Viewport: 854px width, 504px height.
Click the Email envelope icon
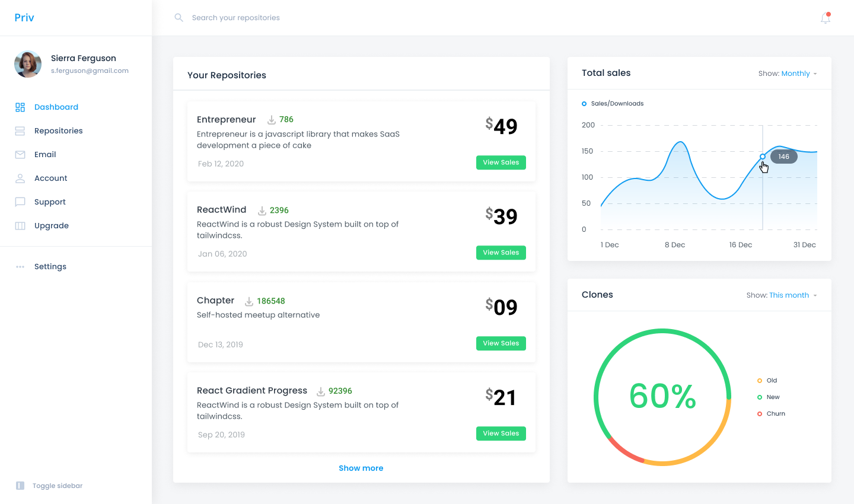pyautogui.click(x=20, y=155)
